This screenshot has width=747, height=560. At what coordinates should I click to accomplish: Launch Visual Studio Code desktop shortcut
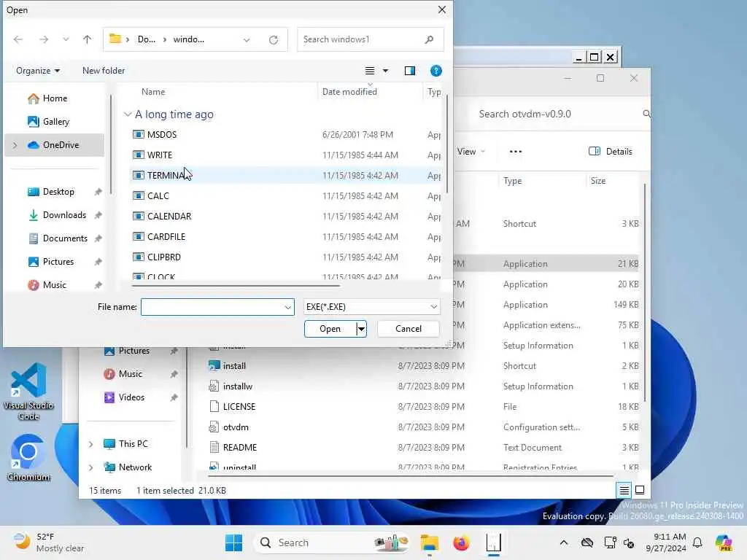28,392
